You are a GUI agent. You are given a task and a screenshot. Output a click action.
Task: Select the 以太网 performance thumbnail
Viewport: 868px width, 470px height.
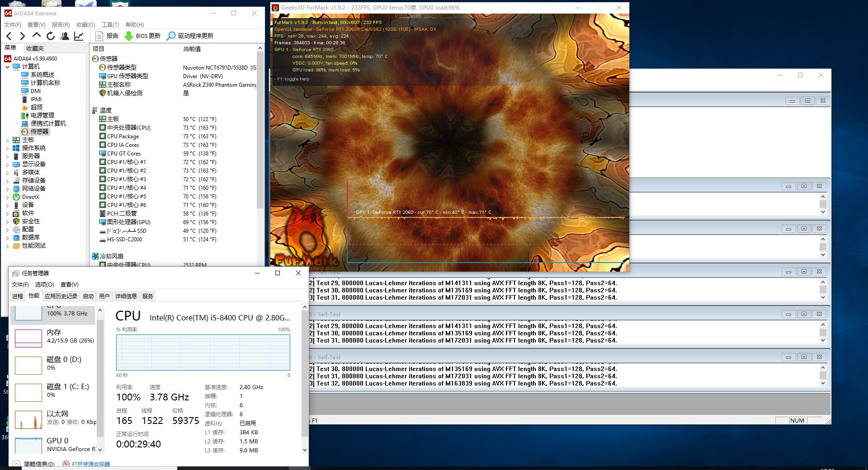tap(28, 420)
